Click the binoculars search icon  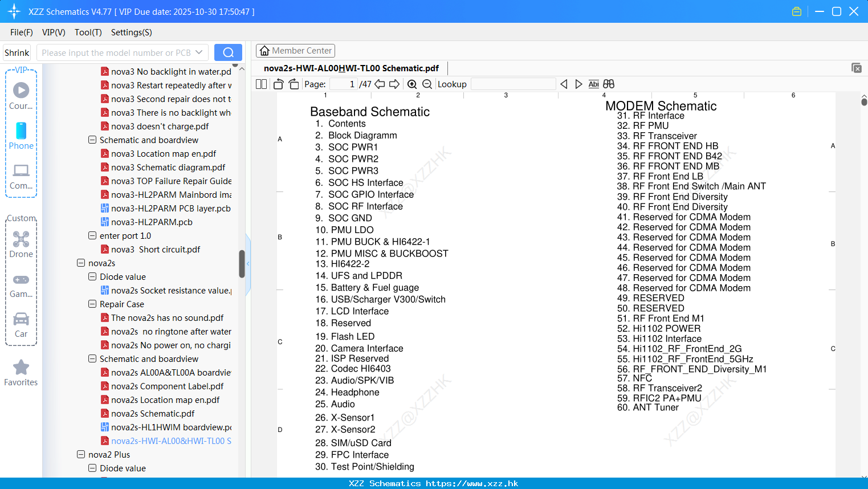[609, 84]
